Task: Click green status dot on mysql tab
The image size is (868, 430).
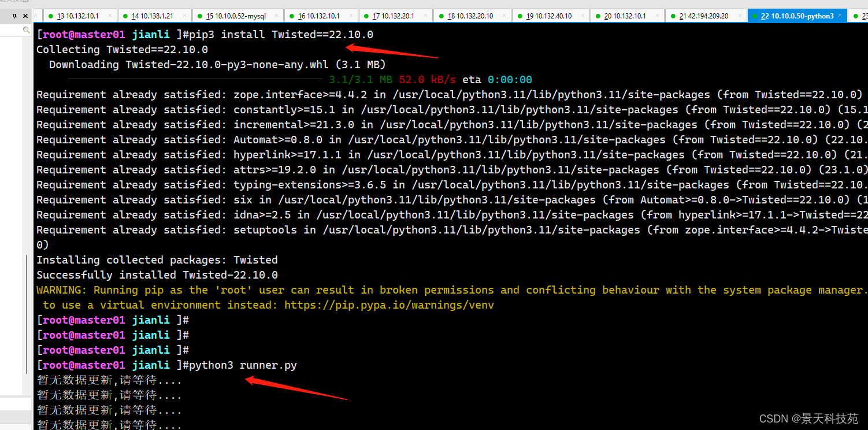Action: [x=200, y=16]
